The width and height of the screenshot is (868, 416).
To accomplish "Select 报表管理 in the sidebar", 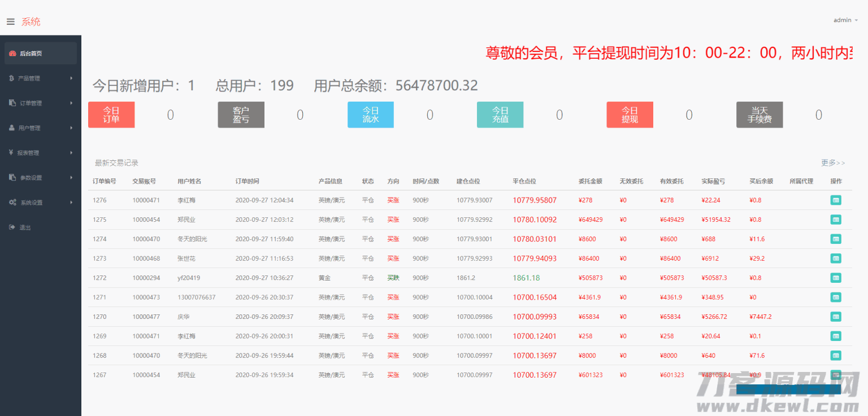I will 28,153.
